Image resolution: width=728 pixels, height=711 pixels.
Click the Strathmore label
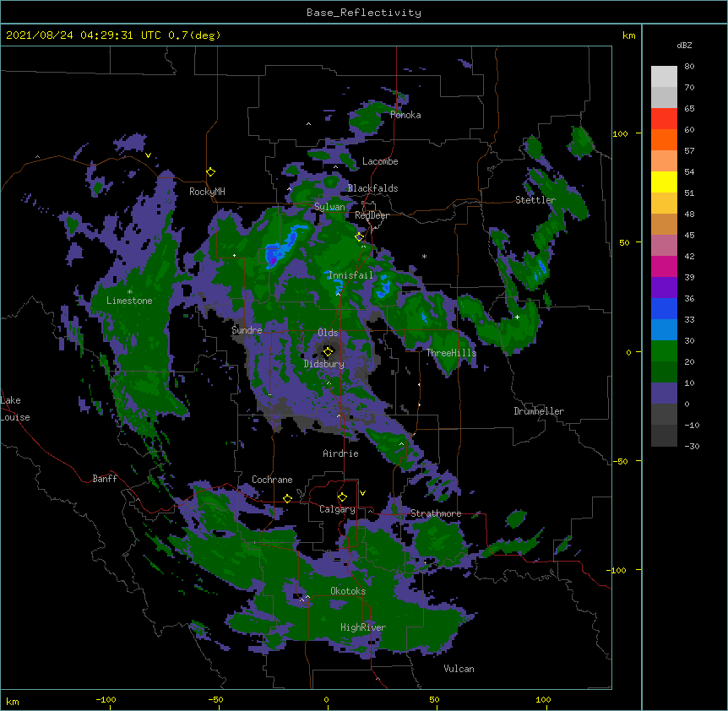click(436, 513)
